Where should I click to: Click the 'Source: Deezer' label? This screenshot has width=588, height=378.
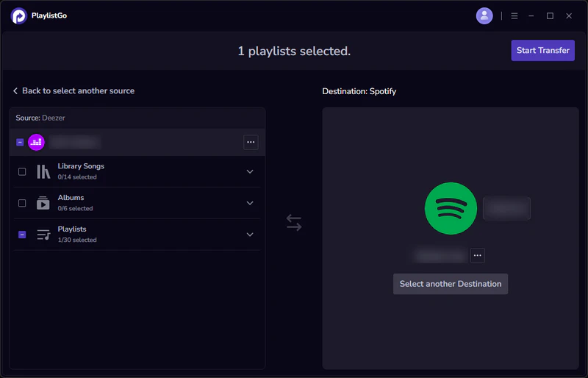click(40, 118)
